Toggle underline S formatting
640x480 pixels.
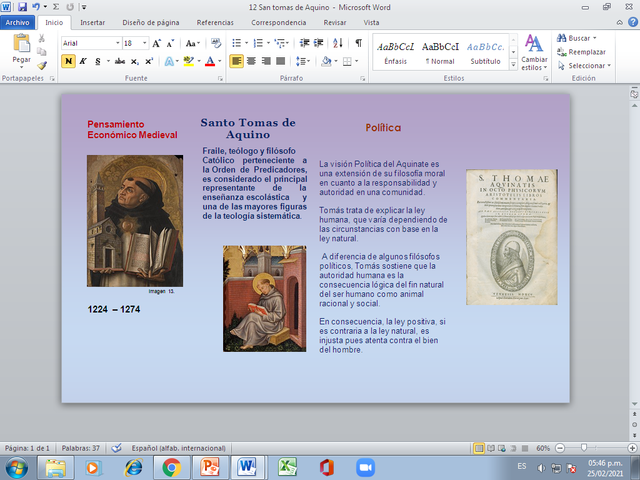point(98,61)
